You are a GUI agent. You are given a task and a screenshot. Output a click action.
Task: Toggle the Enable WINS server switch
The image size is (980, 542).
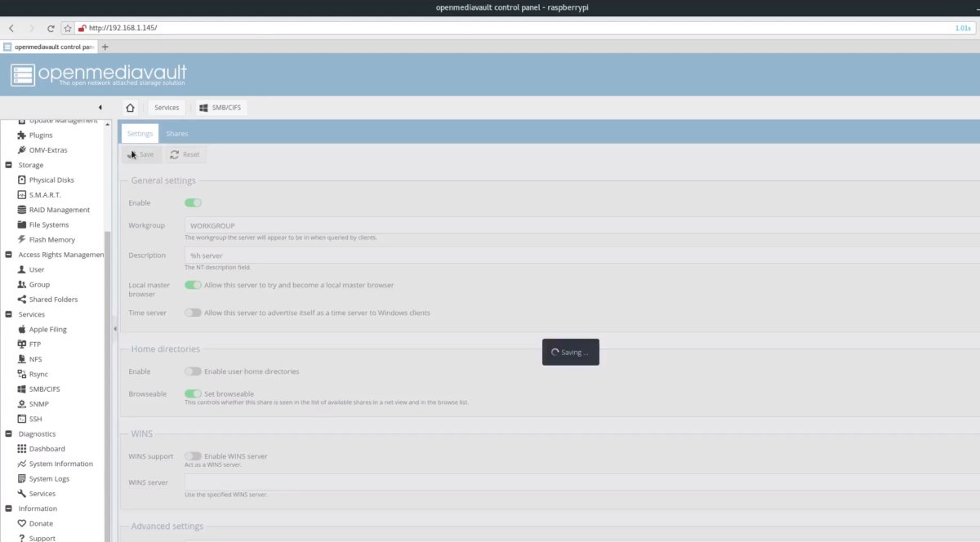point(193,456)
